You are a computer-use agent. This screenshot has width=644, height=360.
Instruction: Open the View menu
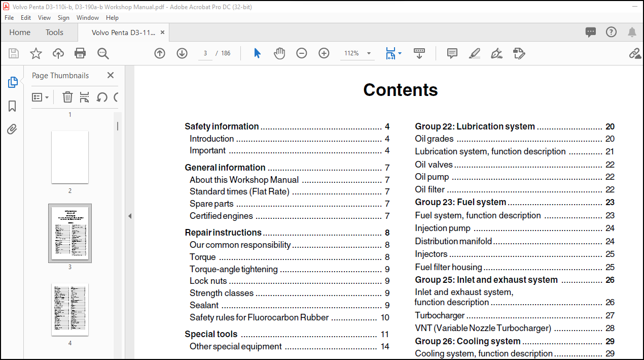(x=44, y=17)
